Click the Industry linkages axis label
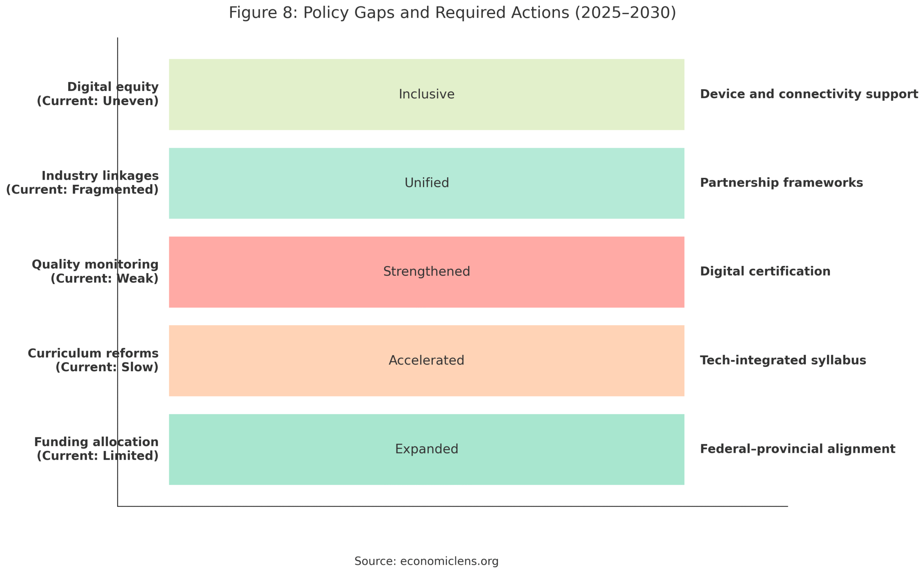Screen dimensions: 924x573 [x=82, y=183]
